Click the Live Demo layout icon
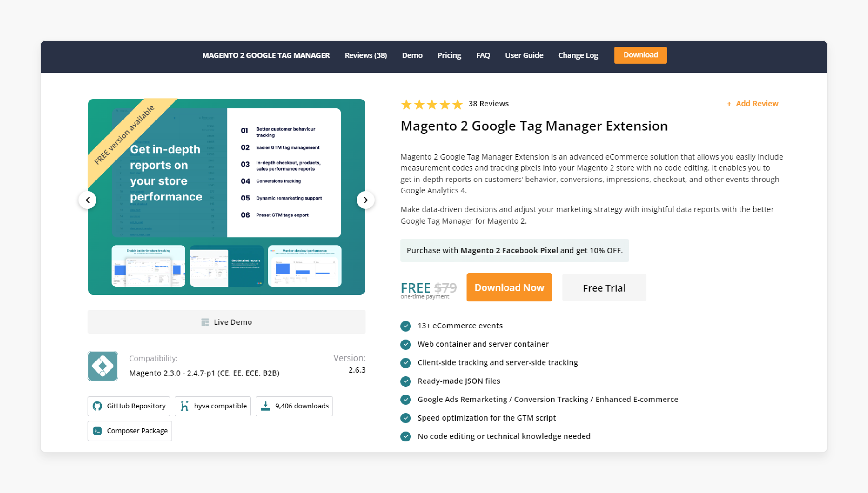The image size is (868, 493). point(205,322)
